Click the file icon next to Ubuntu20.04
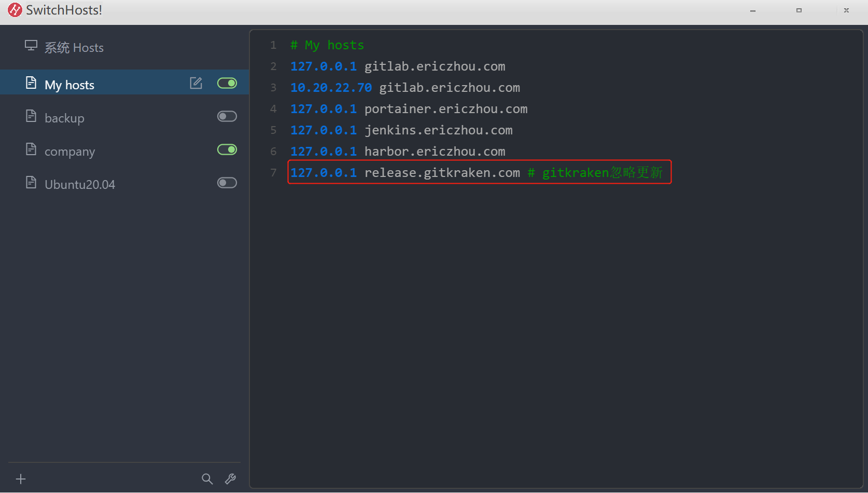This screenshot has height=493, width=868. pos(31,182)
